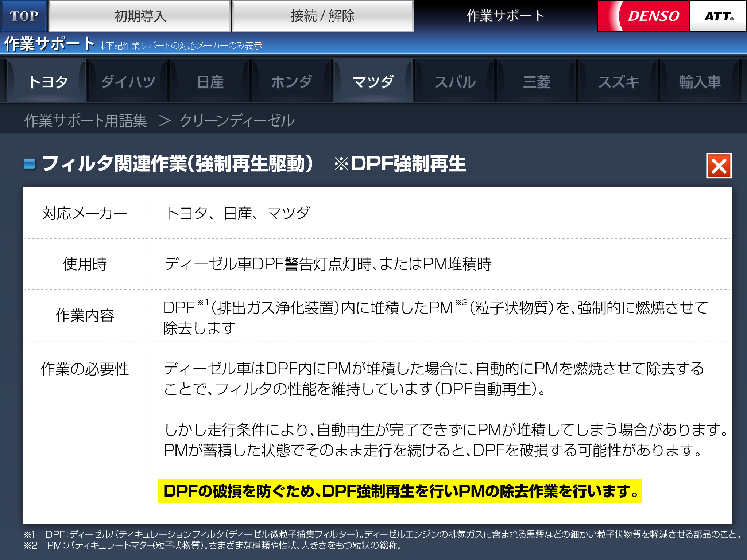Select the トヨタ maker tab
Screen dimensions: 747x560
click(48, 82)
